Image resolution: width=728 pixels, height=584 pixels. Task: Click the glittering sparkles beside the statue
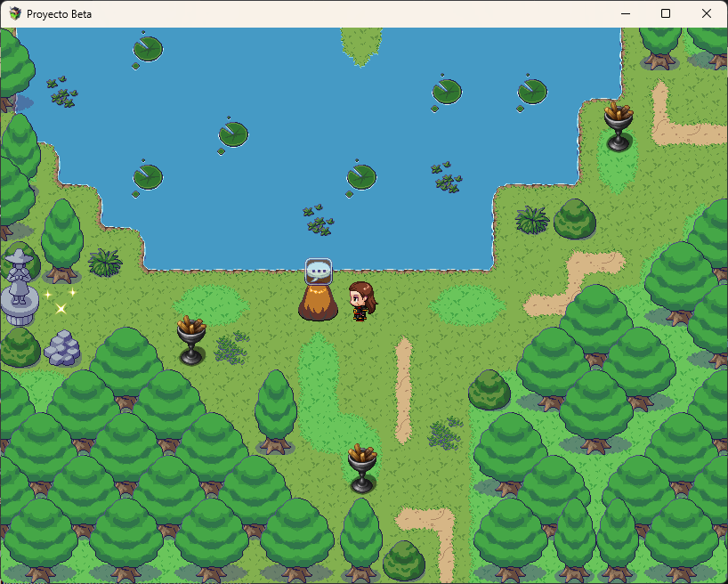[x=60, y=301]
